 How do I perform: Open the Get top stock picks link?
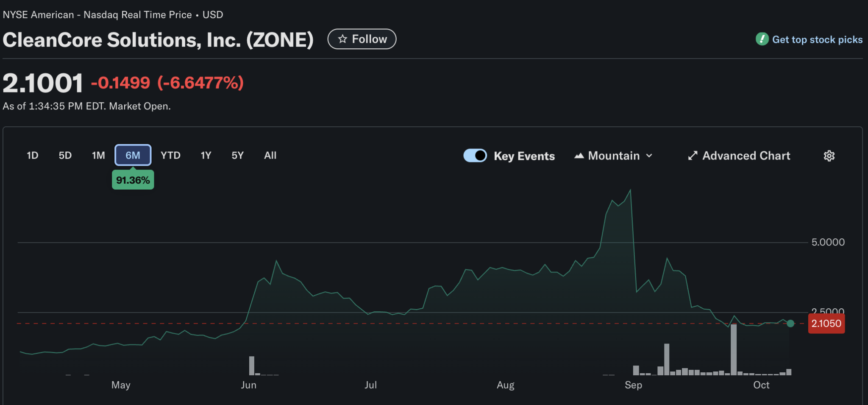coord(817,39)
